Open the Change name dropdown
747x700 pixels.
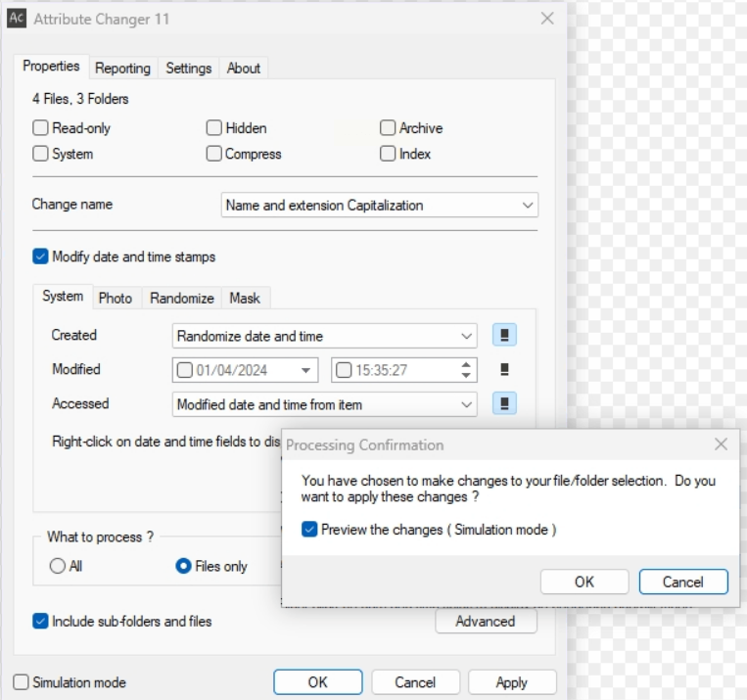tap(380, 205)
